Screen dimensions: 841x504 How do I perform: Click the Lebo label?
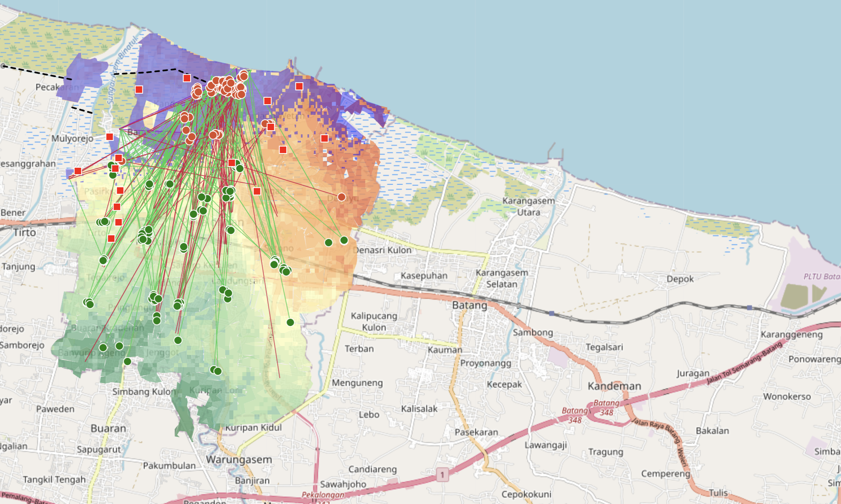coord(369,415)
